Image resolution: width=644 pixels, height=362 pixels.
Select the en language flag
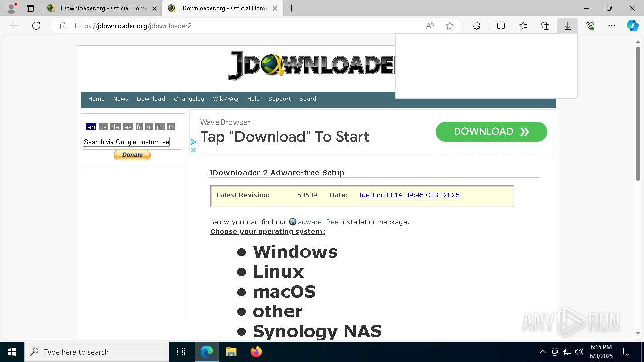pos(91,127)
